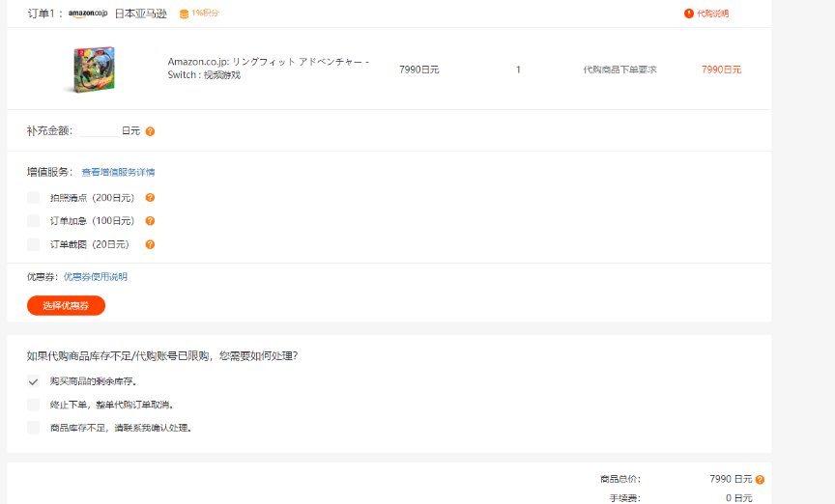
Task: Enable the 订单截图 (20日元) checkbox
Action: [33, 244]
